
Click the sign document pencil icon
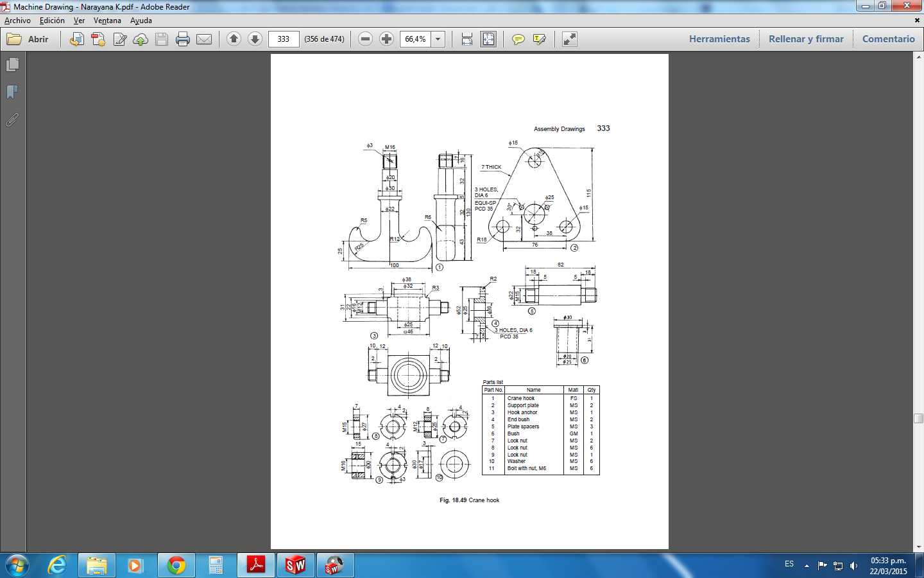pyautogui.click(x=119, y=39)
